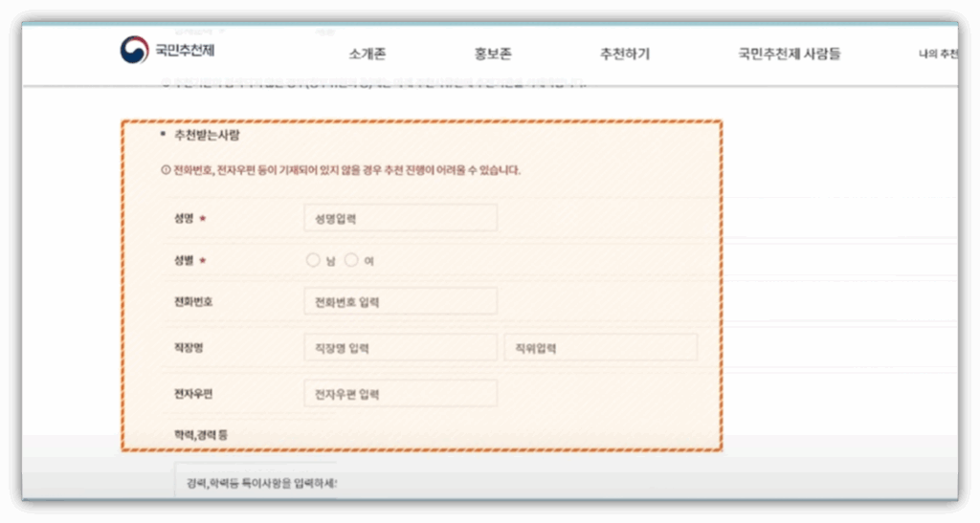
Task: Click the 전자우편 field label
Action: pyautogui.click(x=193, y=394)
